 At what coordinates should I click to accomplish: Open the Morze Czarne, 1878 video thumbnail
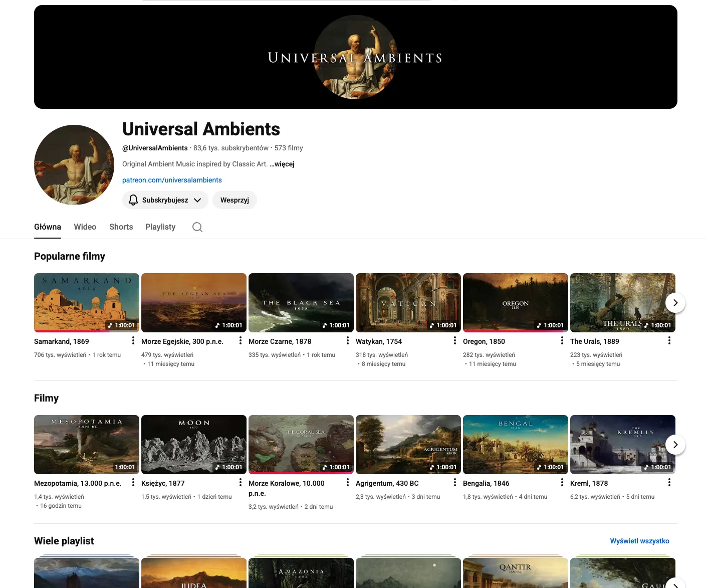[x=301, y=302]
